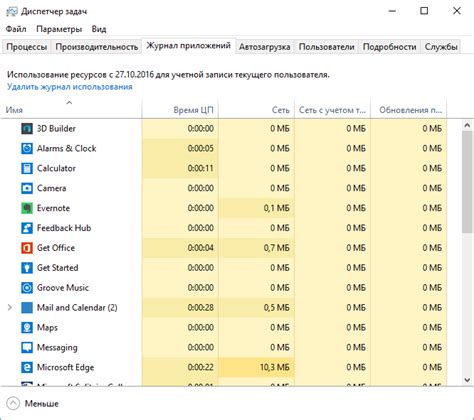This screenshot has width=474, height=420.
Task: Click the Evernote elephant icon
Action: coord(27,208)
